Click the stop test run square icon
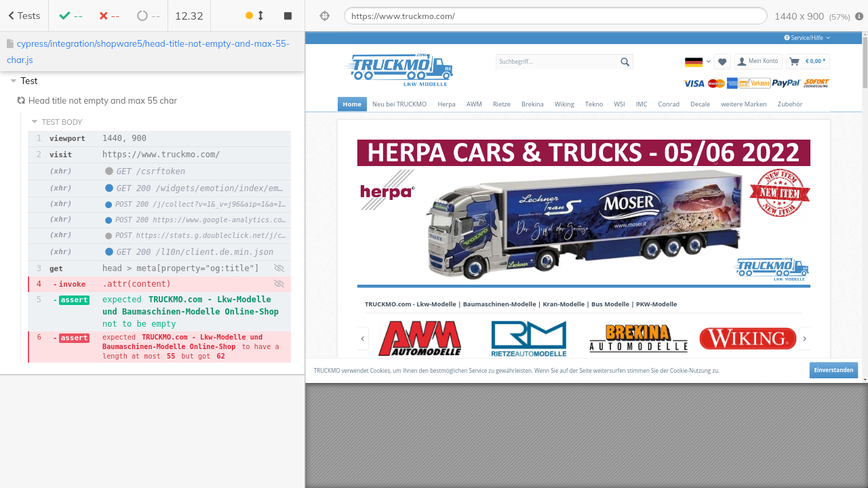The height and width of the screenshot is (488, 868). pos(288,16)
